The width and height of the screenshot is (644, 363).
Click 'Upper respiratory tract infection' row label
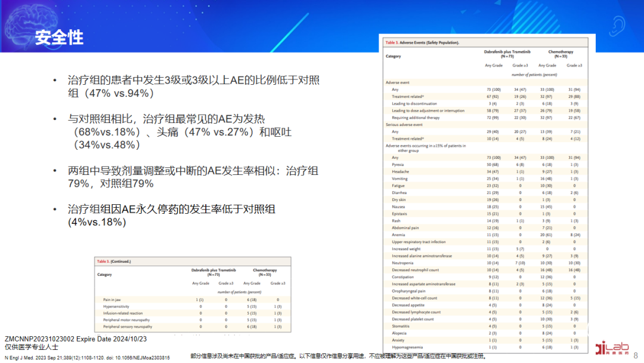coord(419,242)
